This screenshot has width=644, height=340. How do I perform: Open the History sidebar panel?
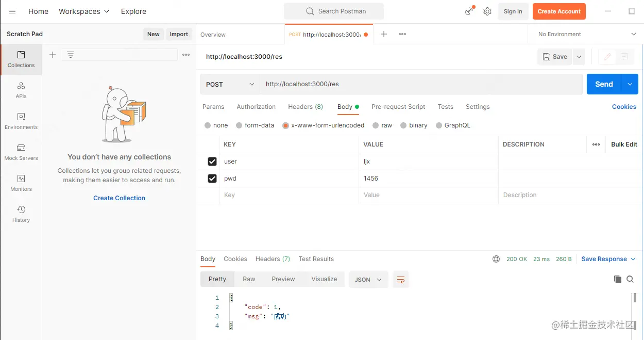coord(21,214)
